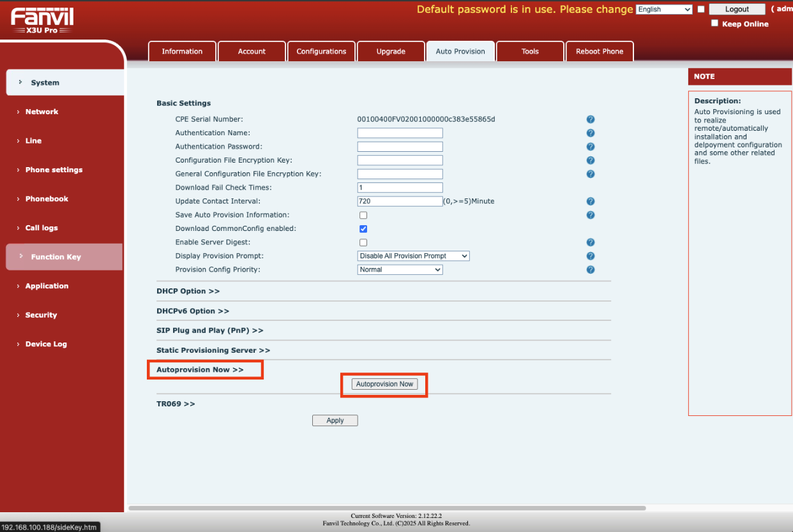
Task: Click the help icon beside CPE Serial Number
Action: pyautogui.click(x=591, y=119)
